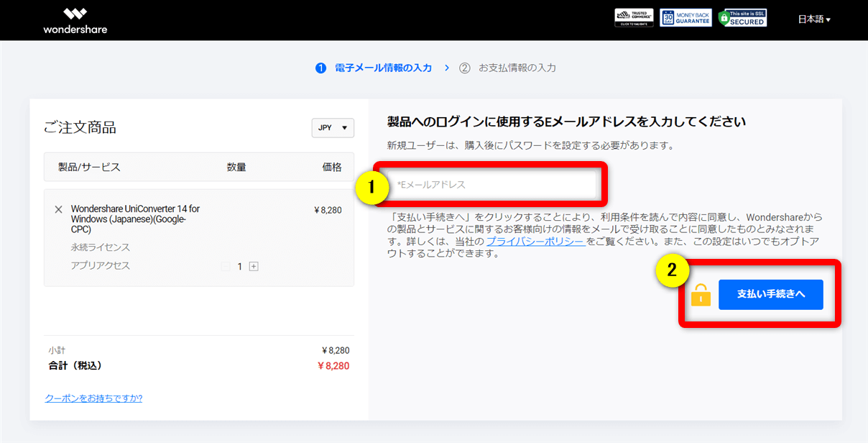Viewport: 868px width, 443px height.
Task: Click the yellow padlock icon
Action: point(701,295)
